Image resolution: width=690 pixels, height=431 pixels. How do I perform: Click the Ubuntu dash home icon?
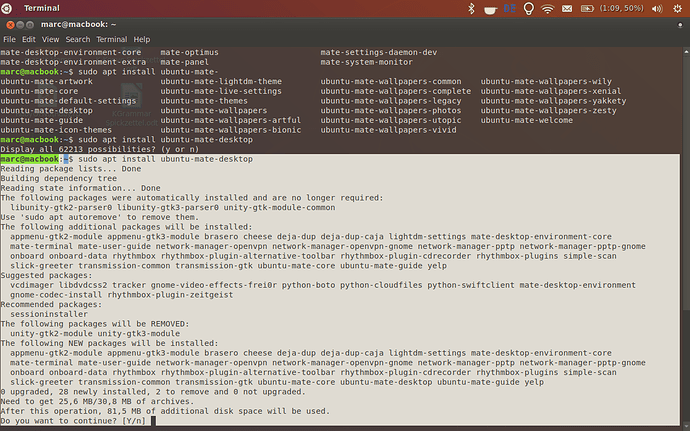[7, 8]
